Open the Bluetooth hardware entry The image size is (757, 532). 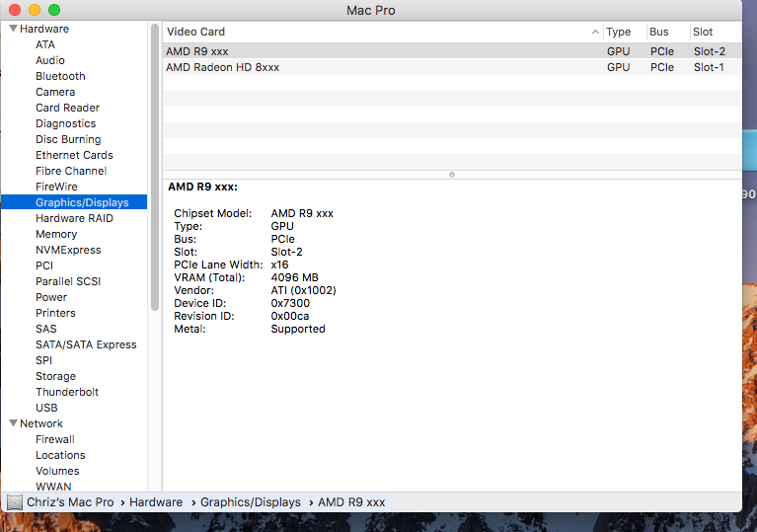[x=60, y=76]
